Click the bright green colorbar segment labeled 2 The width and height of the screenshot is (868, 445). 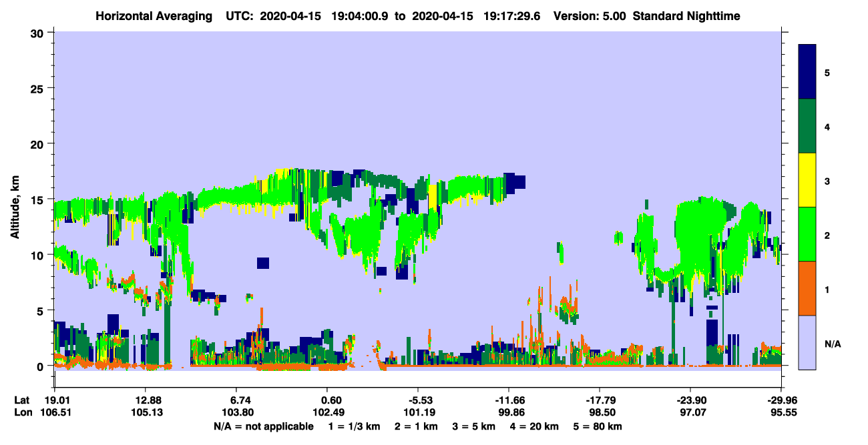(807, 234)
